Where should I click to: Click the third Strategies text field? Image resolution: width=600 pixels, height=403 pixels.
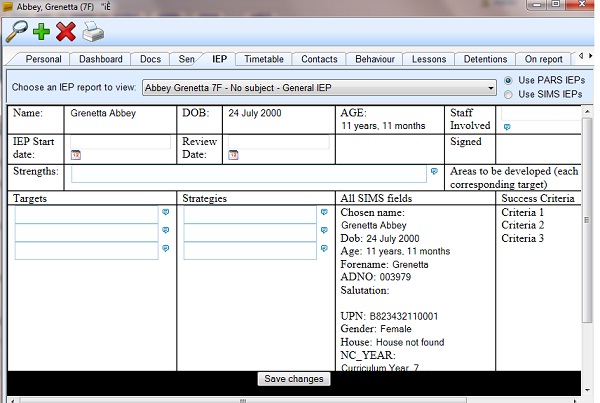coord(250,251)
